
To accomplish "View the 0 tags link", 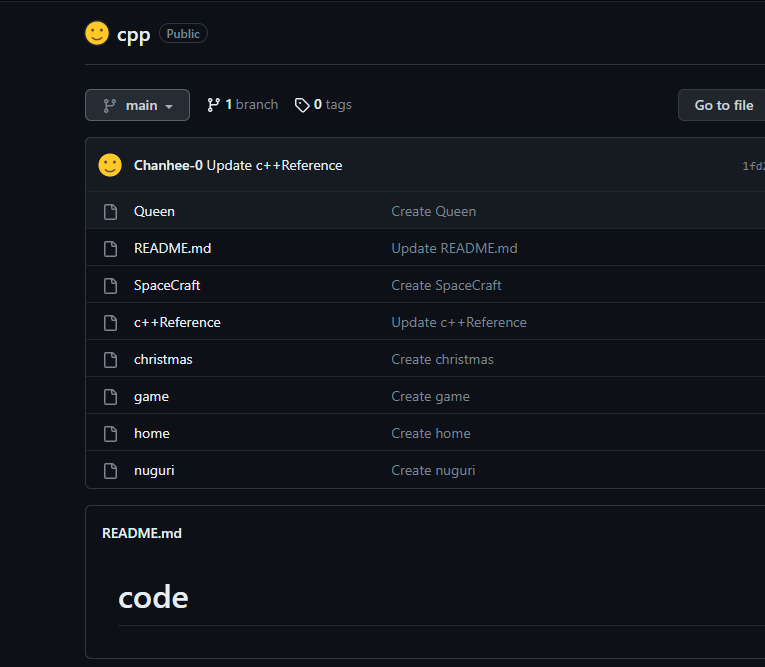I will tap(323, 105).
